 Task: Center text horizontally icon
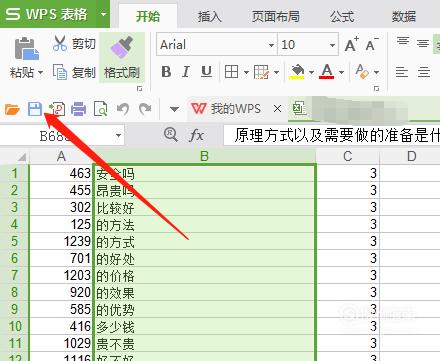pos(424,72)
